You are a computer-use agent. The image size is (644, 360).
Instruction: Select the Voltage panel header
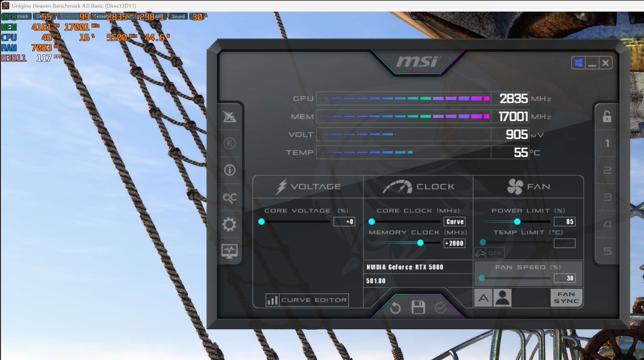(308, 187)
